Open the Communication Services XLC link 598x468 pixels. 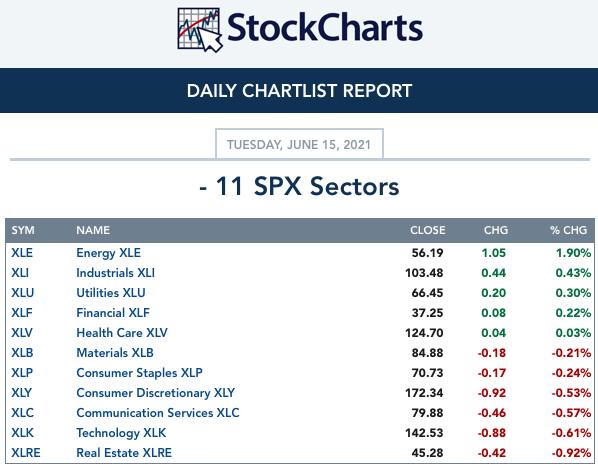[x=158, y=413]
